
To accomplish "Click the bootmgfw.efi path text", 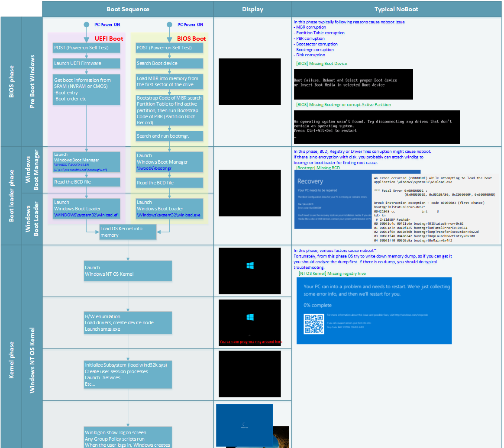I will [81, 170].
